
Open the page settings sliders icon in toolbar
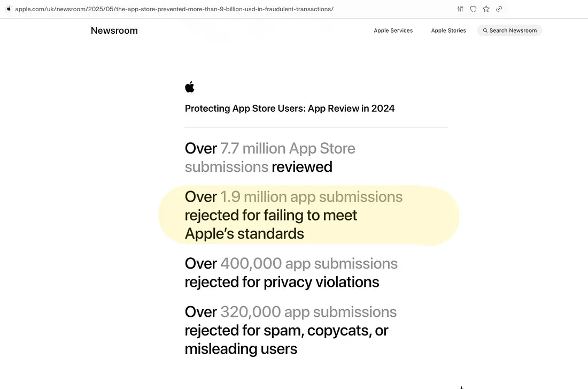tap(460, 9)
